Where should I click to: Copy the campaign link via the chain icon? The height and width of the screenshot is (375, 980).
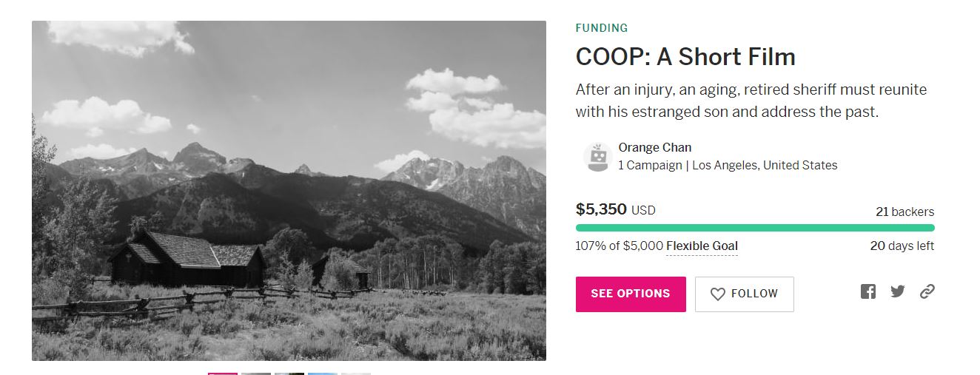pos(927,291)
